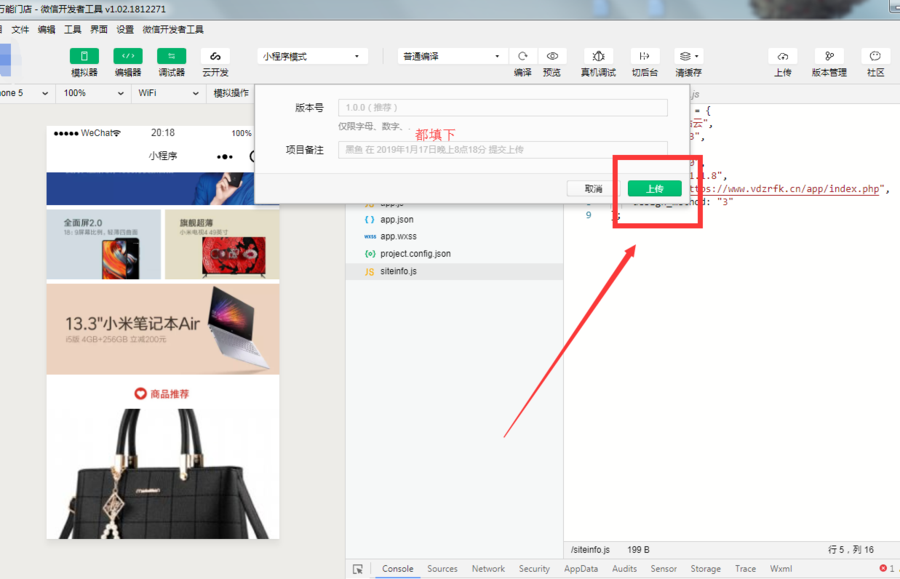Click the 199 B file size text

point(638,550)
